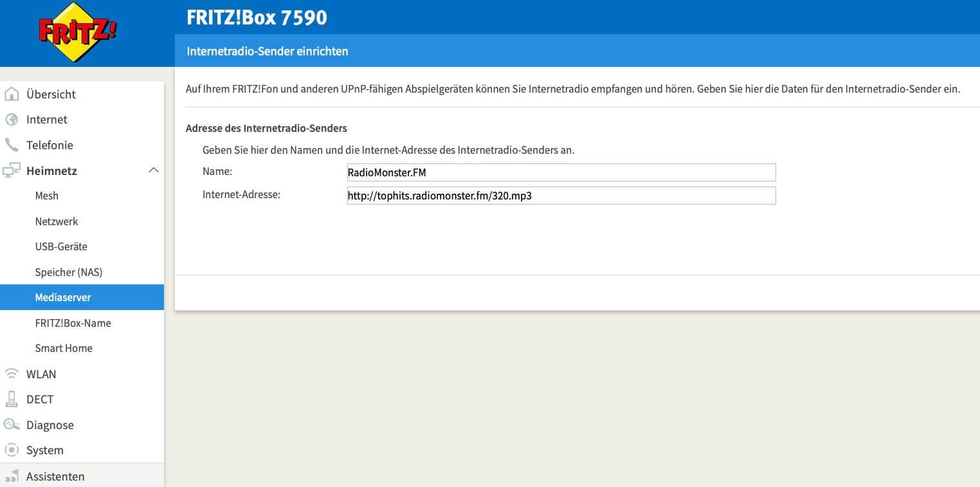The width and height of the screenshot is (980, 487).
Task: Open the Mesh menu entry
Action: coord(46,196)
